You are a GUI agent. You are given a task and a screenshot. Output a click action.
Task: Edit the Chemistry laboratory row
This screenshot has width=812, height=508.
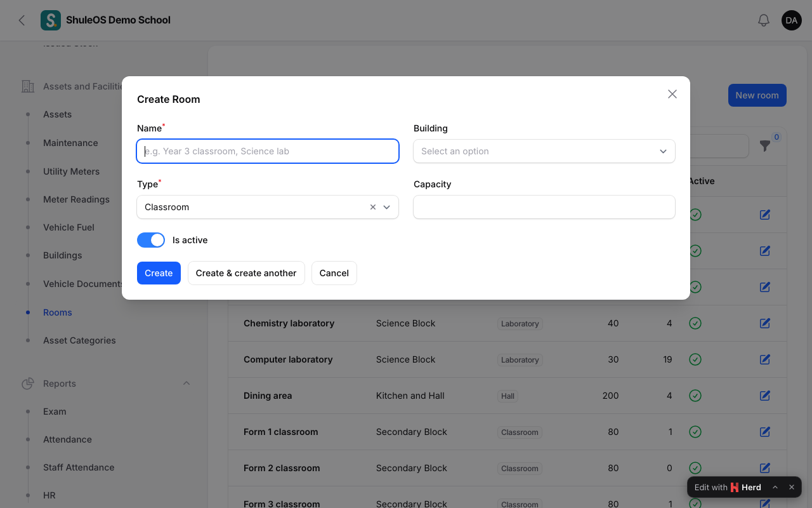(x=765, y=323)
